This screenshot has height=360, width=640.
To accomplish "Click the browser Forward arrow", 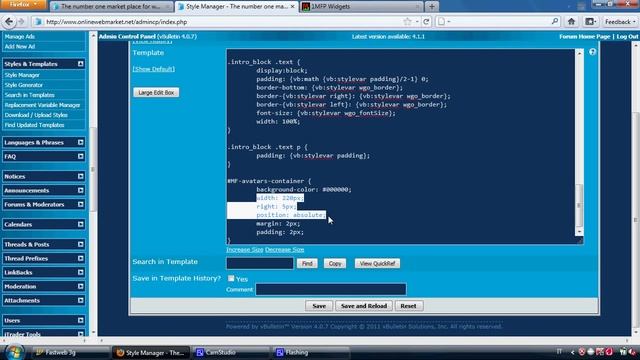I will click(22, 22).
